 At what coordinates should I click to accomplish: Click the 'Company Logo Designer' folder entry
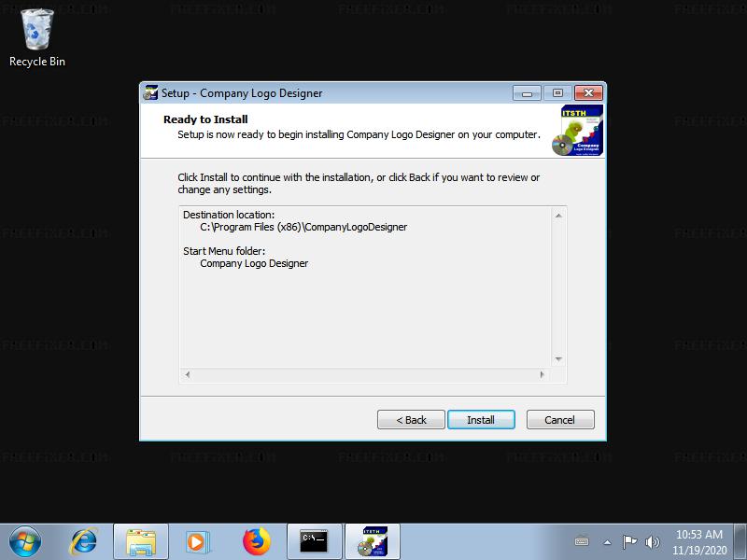coord(254,263)
